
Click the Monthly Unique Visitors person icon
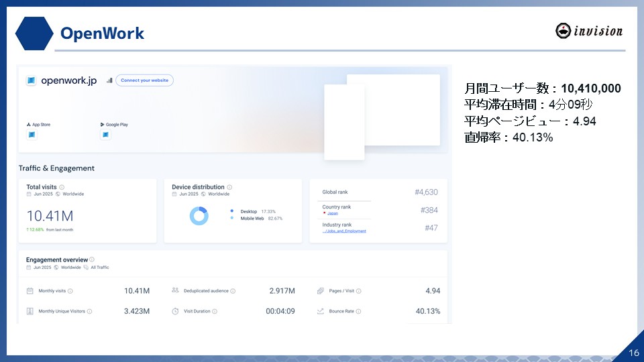point(30,311)
